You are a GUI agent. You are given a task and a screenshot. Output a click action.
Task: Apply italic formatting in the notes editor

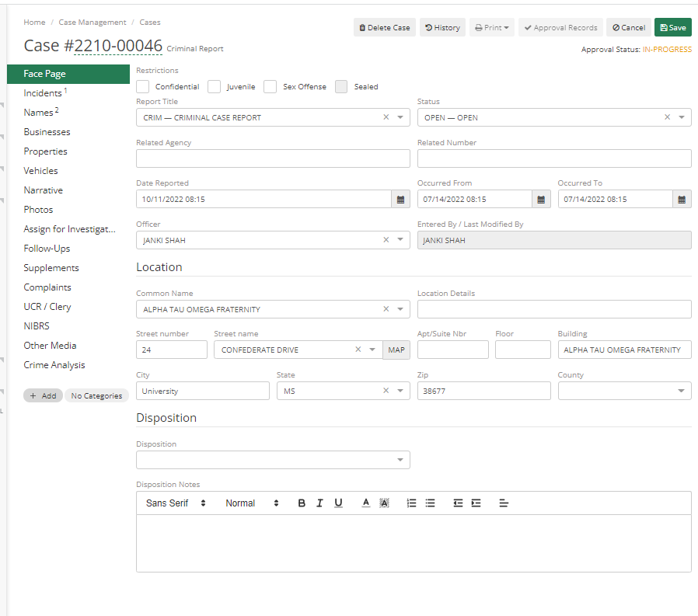coord(319,503)
